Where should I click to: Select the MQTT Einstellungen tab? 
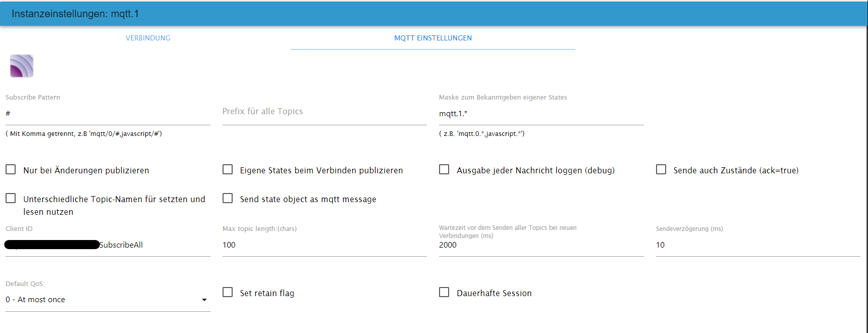[x=432, y=38]
